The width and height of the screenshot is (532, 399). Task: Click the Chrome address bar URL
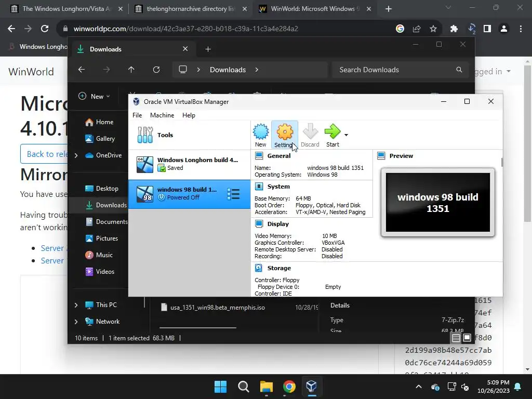click(x=185, y=29)
